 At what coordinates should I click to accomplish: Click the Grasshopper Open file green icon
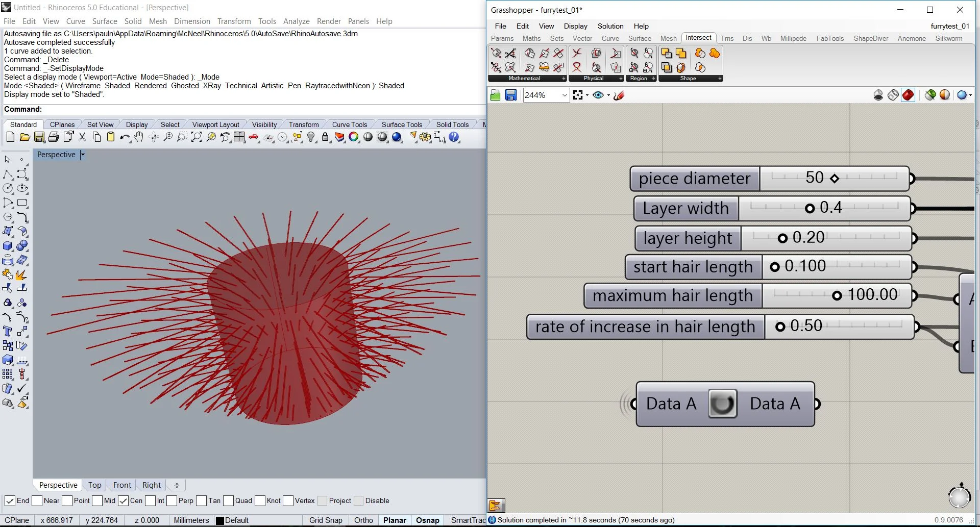pos(495,95)
